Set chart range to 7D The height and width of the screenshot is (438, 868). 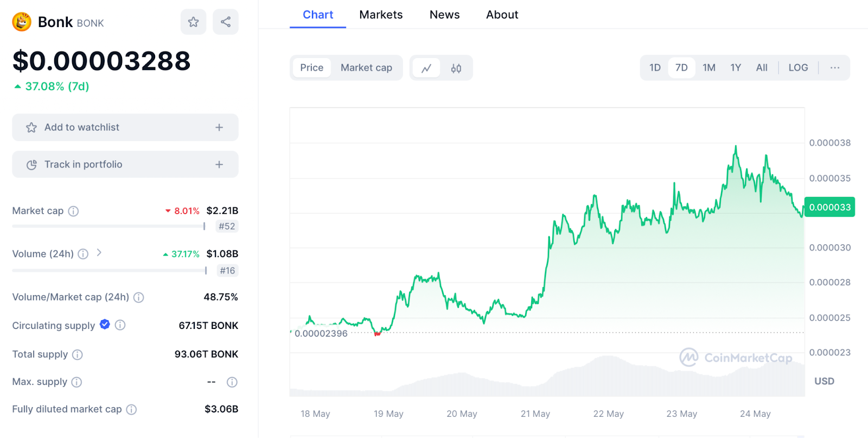click(681, 68)
